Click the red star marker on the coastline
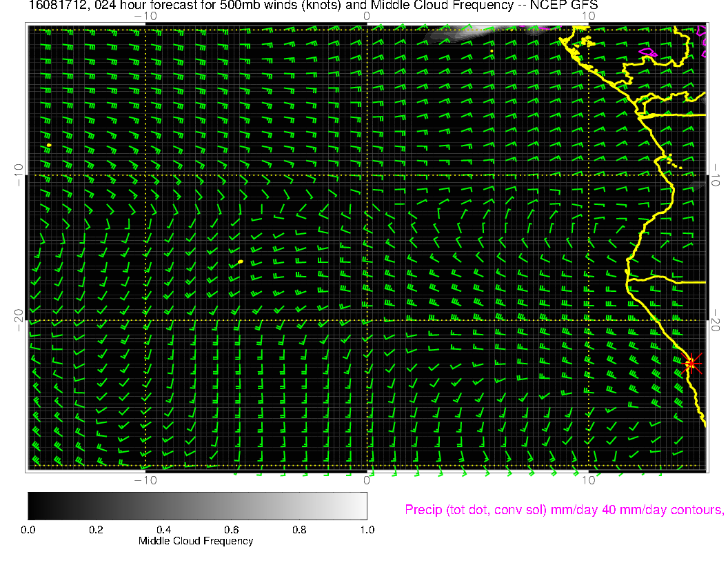728x563 pixels. pyautogui.click(x=691, y=363)
